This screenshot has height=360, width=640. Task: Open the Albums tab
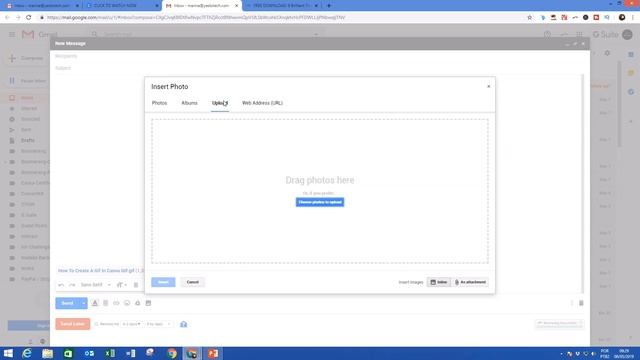click(189, 103)
